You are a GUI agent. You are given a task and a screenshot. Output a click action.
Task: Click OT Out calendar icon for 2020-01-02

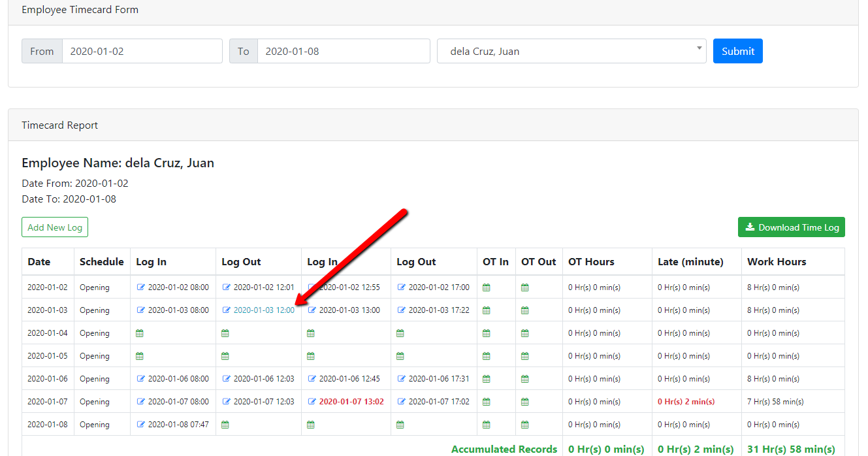[525, 287]
